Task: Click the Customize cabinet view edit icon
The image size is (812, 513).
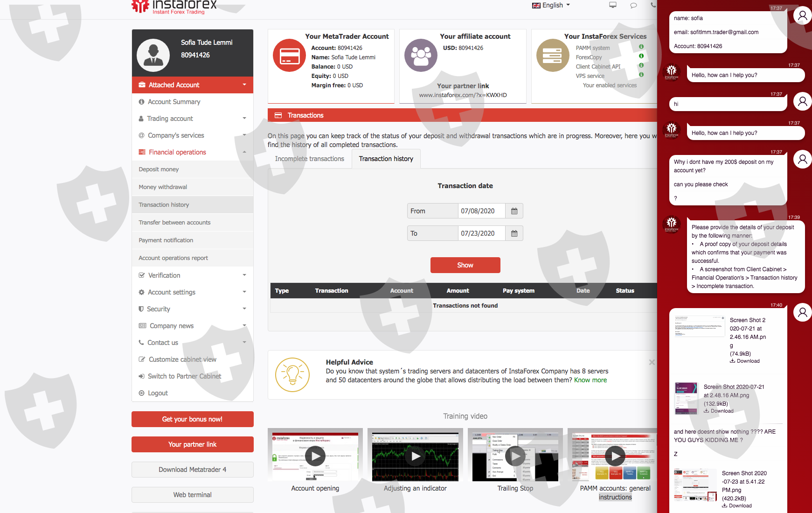Action: [x=142, y=359]
